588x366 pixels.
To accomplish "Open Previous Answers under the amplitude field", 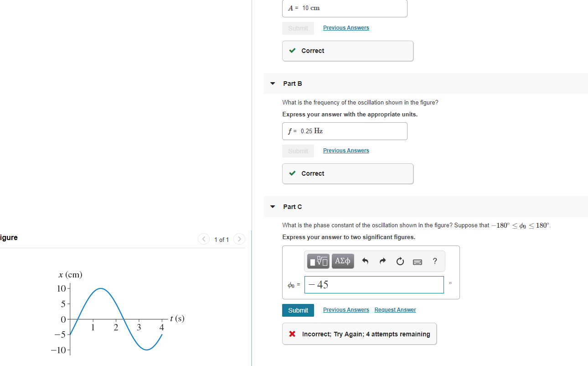I will [346, 28].
